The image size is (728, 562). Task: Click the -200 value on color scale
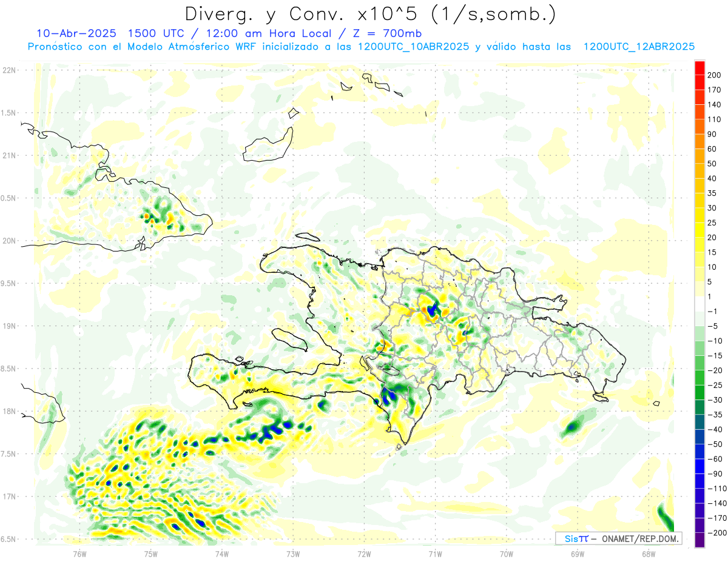(716, 533)
